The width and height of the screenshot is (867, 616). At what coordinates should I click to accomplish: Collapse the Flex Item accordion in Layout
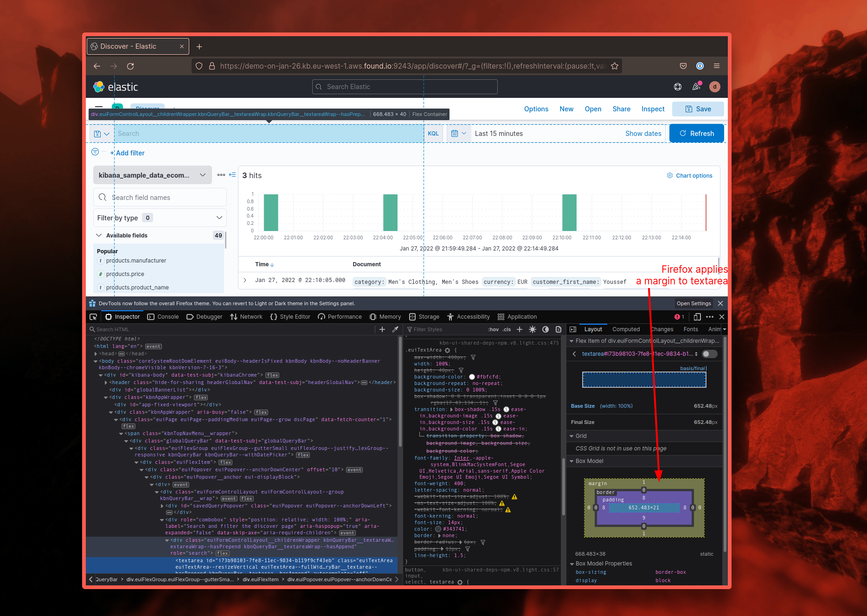[x=572, y=341]
